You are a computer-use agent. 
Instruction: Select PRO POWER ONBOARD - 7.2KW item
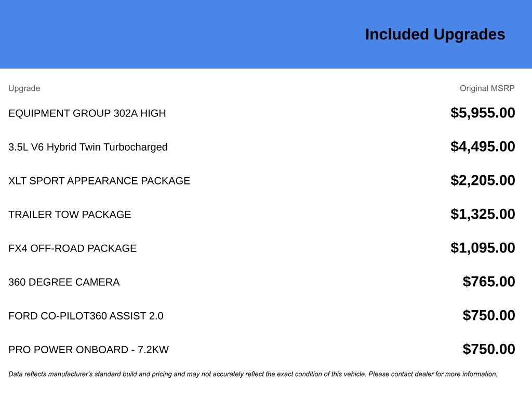88,350
